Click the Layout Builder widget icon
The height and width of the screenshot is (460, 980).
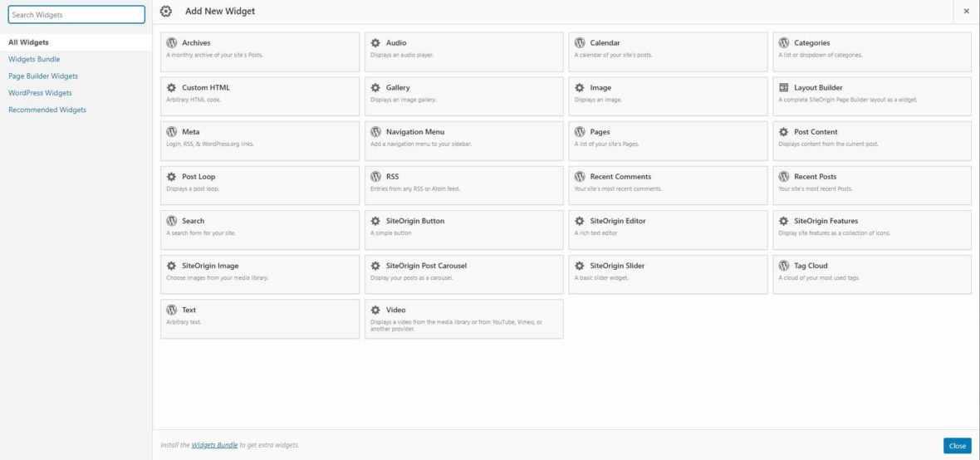click(783, 87)
